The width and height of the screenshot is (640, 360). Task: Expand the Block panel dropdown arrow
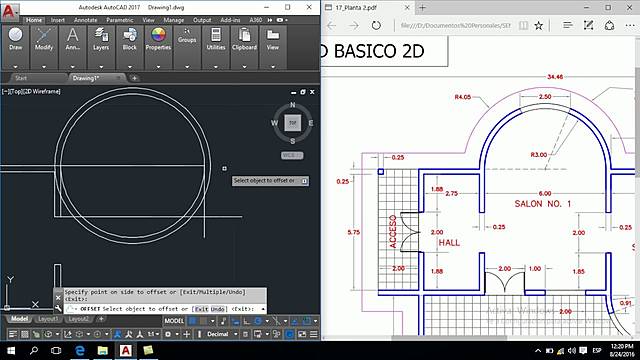coord(129,67)
